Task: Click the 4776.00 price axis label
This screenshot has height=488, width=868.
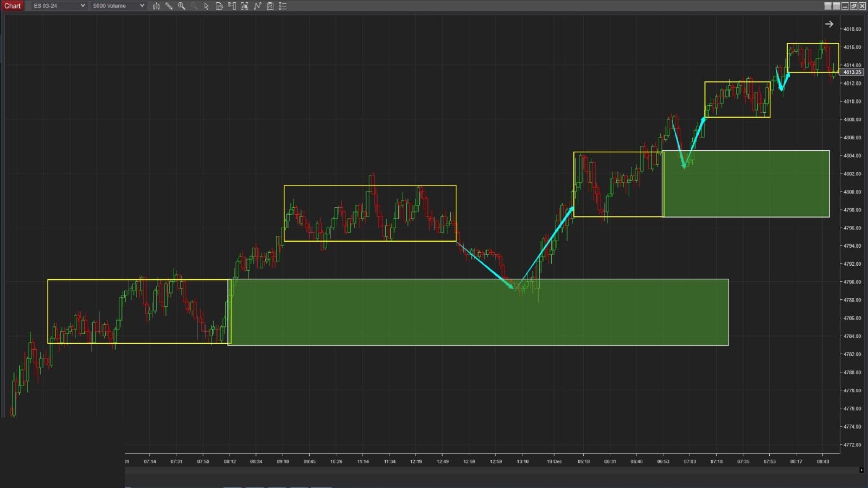Action: (852, 408)
